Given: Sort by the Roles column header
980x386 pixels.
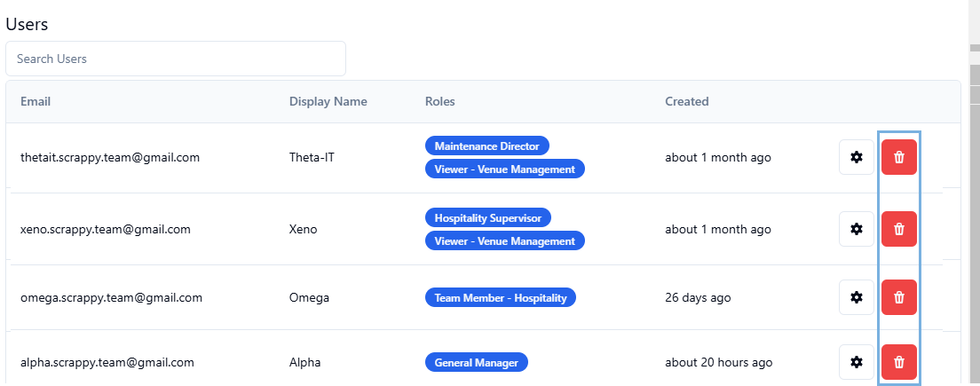Looking at the screenshot, I should (x=440, y=101).
